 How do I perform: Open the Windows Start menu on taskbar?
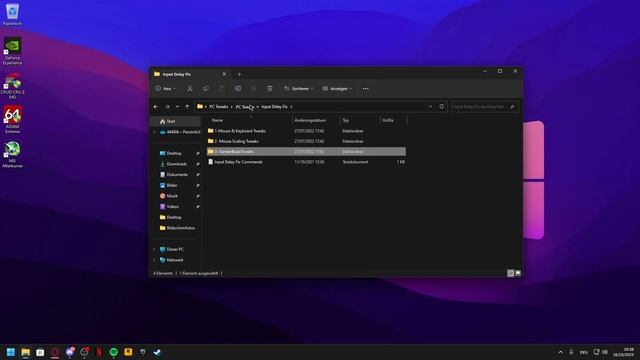(11, 352)
